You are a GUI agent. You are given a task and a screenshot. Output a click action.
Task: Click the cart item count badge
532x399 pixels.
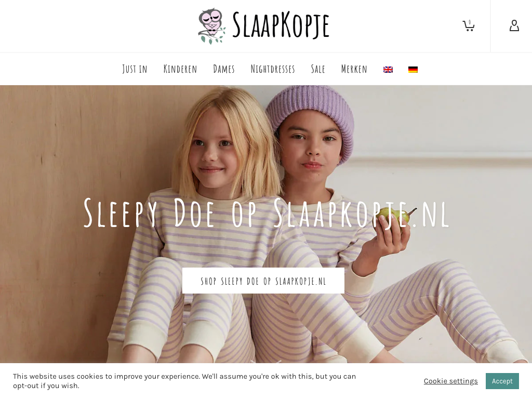tap(470, 22)
